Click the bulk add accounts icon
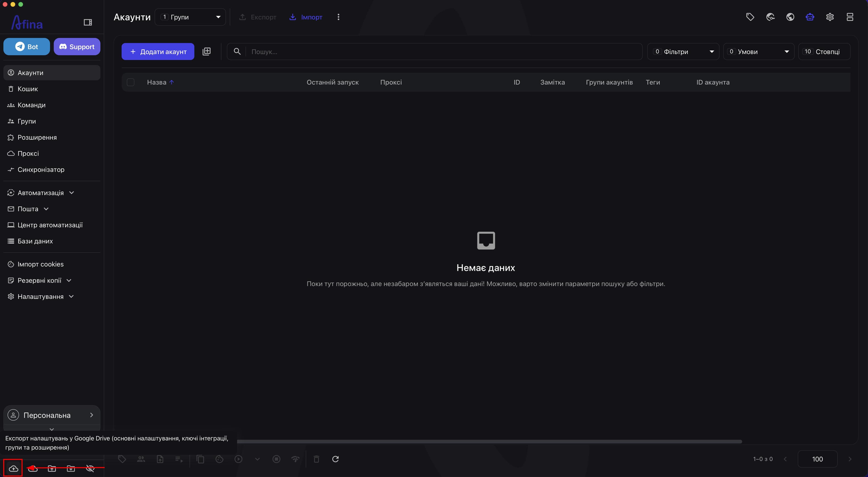868x477 pixels. pyautogui.click(x=207, y=51)
